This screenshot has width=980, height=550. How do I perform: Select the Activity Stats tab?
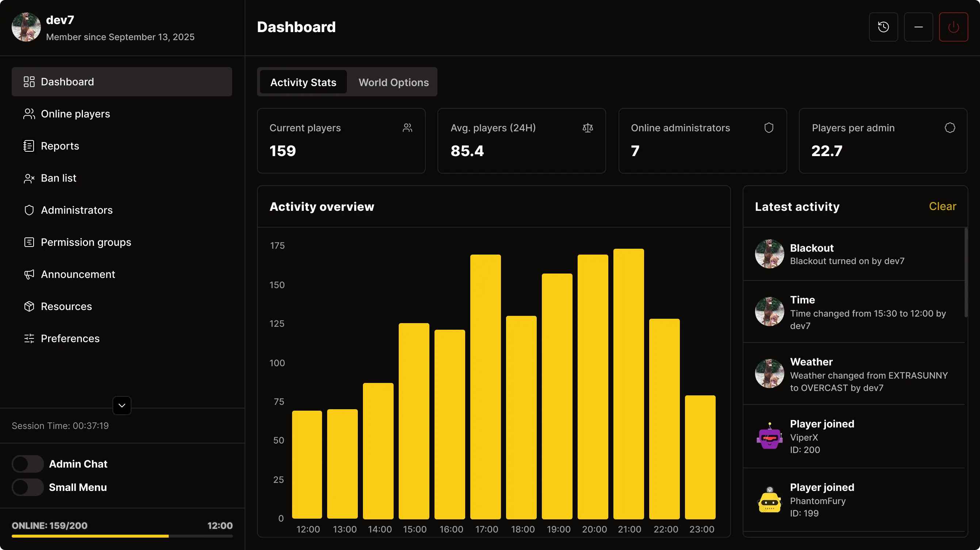(x=303, y=82)
